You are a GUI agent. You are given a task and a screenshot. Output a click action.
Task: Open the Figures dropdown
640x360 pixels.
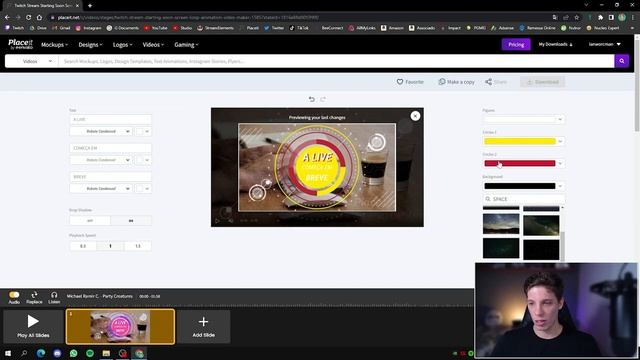(524, 119)
